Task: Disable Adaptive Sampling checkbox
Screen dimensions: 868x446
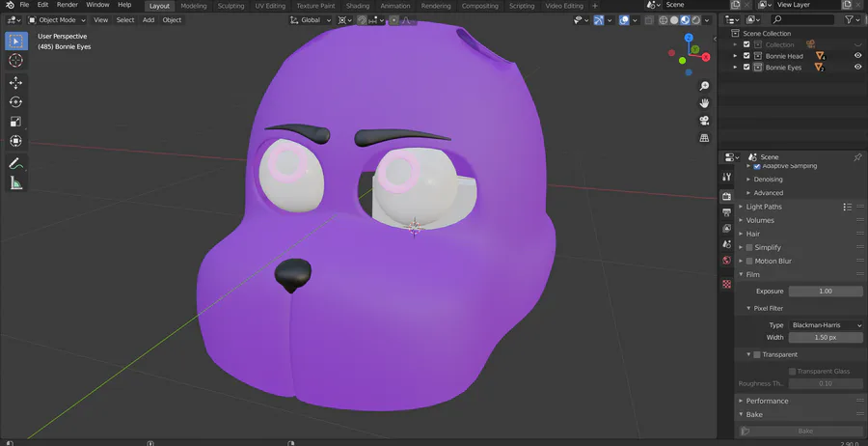Action: point(757,166)
